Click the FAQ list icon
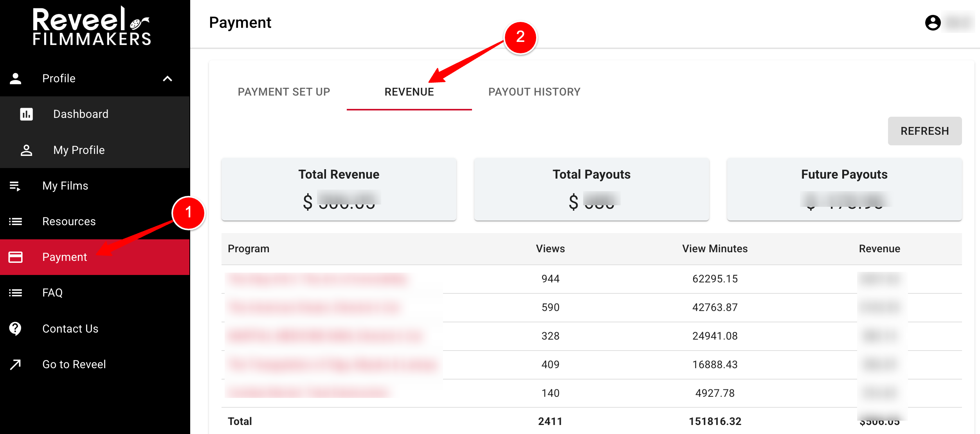 tap(15, 293)
